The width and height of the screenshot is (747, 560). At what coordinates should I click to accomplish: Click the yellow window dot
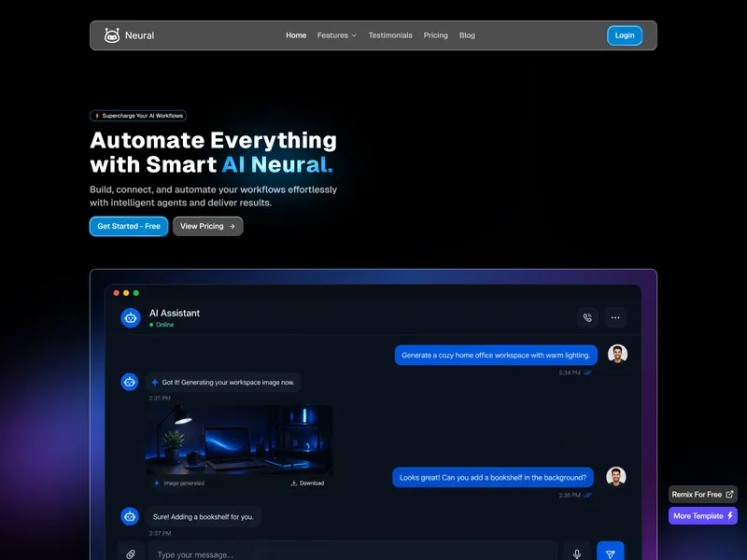[126, 293]
